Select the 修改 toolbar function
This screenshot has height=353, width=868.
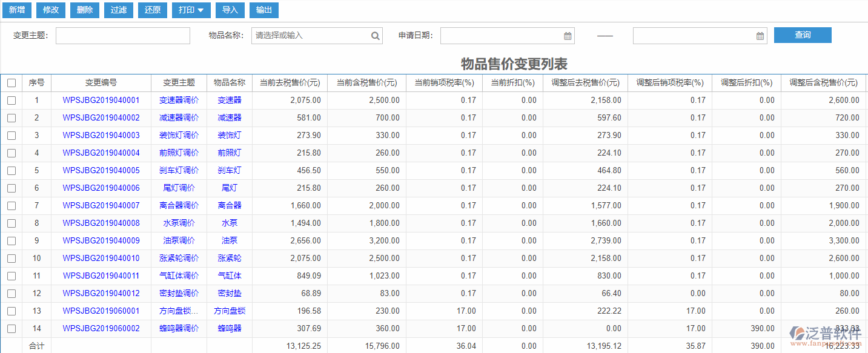[x=50, y=10]
